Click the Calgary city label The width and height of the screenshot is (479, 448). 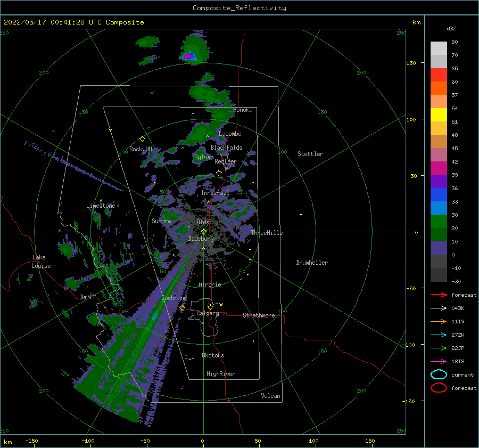[x=208, y=313]
